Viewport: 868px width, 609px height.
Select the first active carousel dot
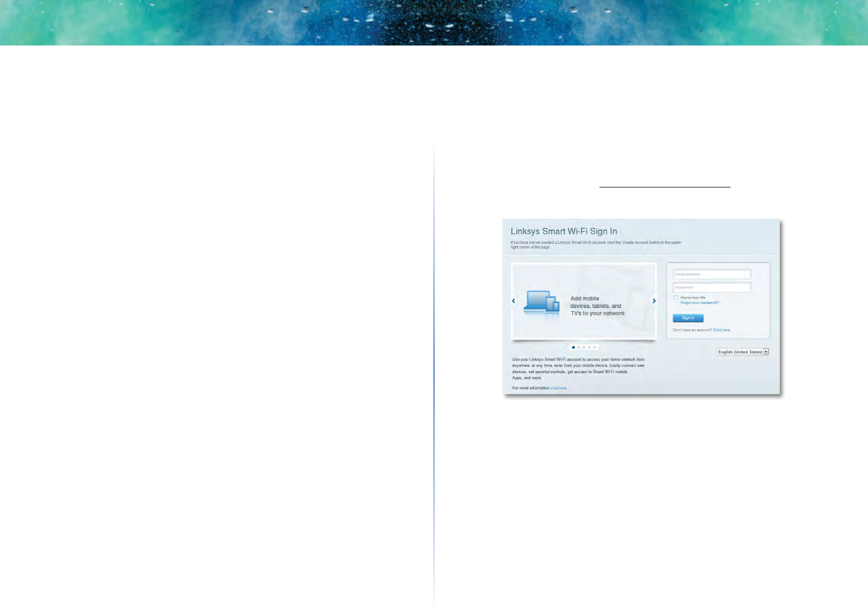(573, 347)
